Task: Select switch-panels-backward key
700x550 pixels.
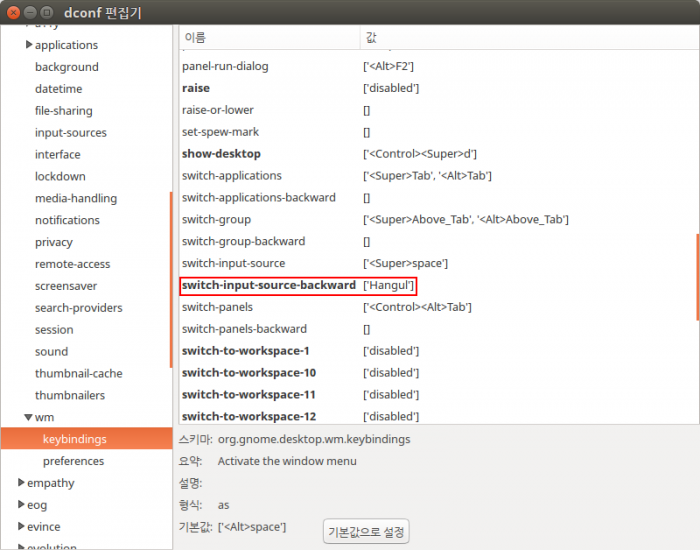Action: click(244, 329)
